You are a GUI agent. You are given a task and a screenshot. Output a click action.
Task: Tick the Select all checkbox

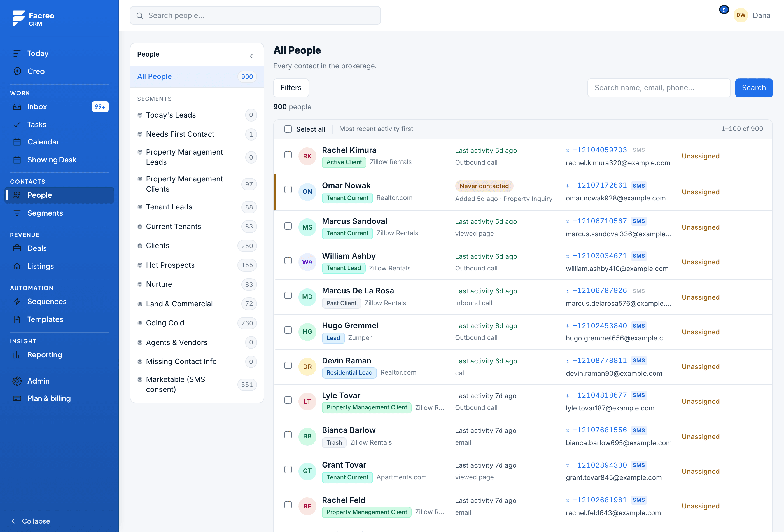point(288,129)
